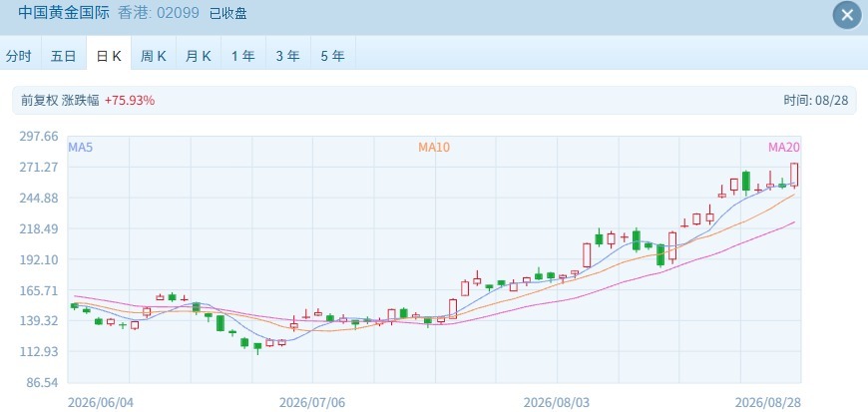Show the 5年 chart range
The image size is (868, 412).
[332, 56]
